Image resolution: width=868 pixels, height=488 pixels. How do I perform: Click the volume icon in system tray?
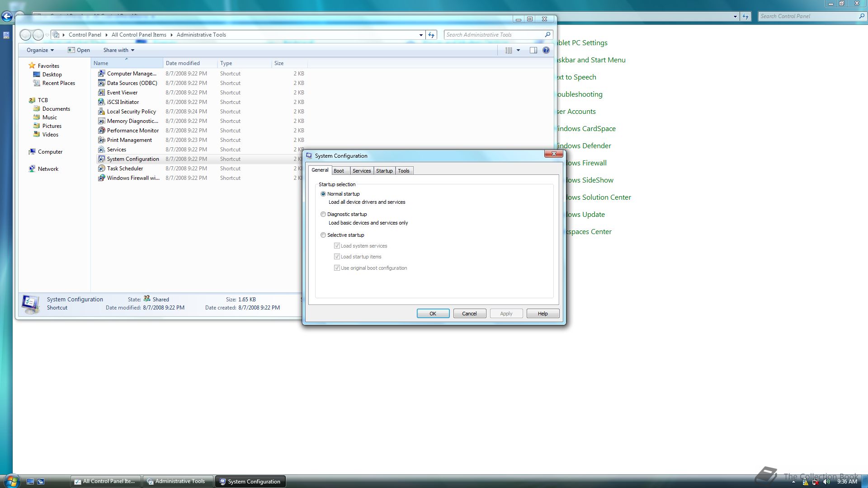point(826,482)
